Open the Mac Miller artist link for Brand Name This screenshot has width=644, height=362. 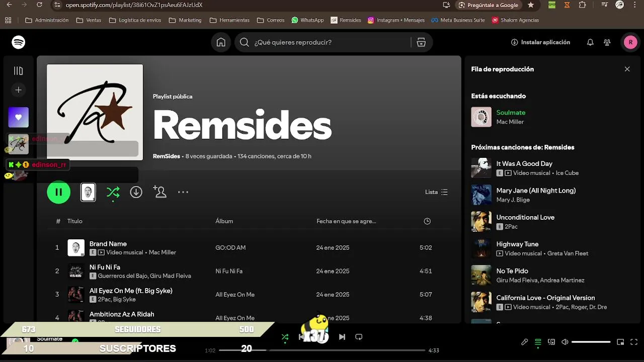pyautogui.click(x=163, y=252)
